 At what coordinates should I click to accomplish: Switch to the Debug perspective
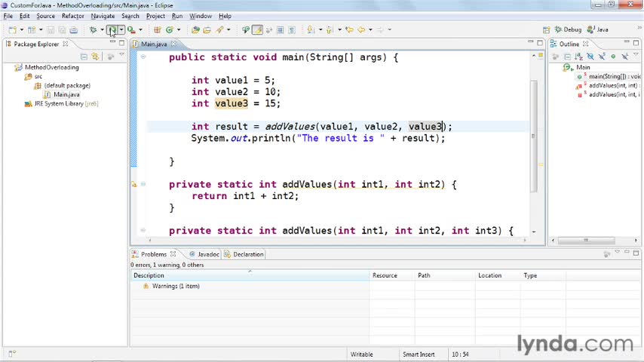pyautogui.click(x=568, y=29)
